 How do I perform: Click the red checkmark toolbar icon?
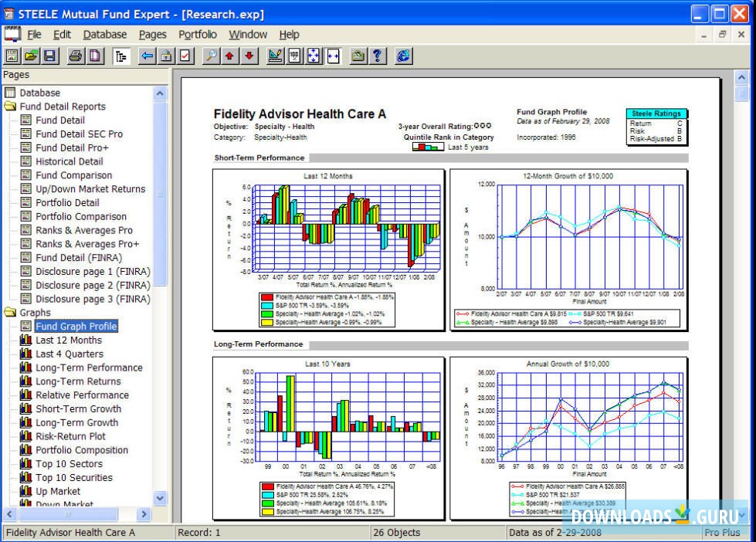(x=185, y=56)
